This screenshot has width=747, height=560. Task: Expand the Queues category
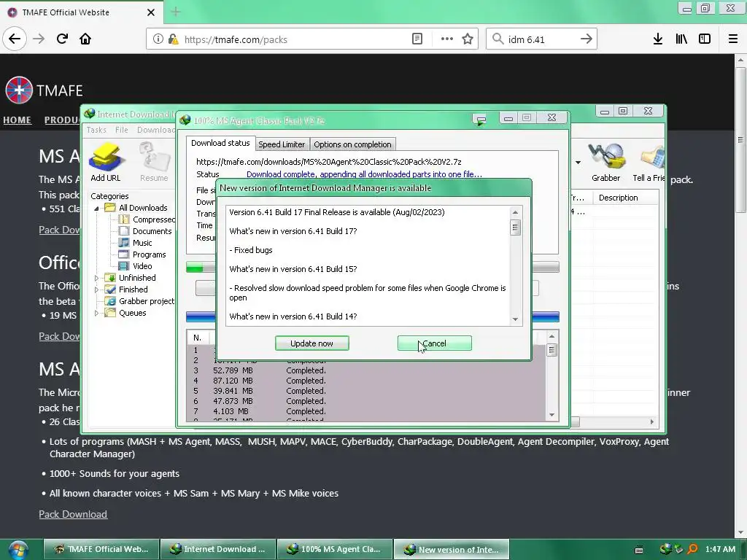tap(97, 314)
